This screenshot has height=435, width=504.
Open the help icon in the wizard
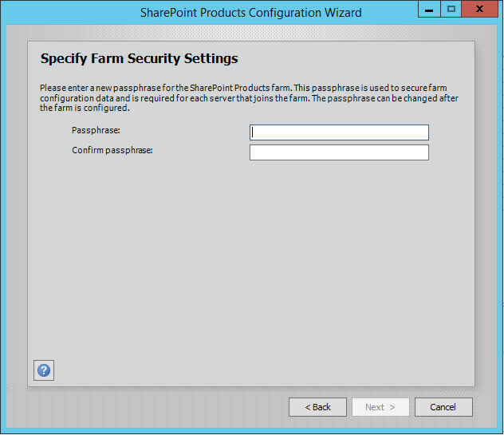(x=44, y=370)
